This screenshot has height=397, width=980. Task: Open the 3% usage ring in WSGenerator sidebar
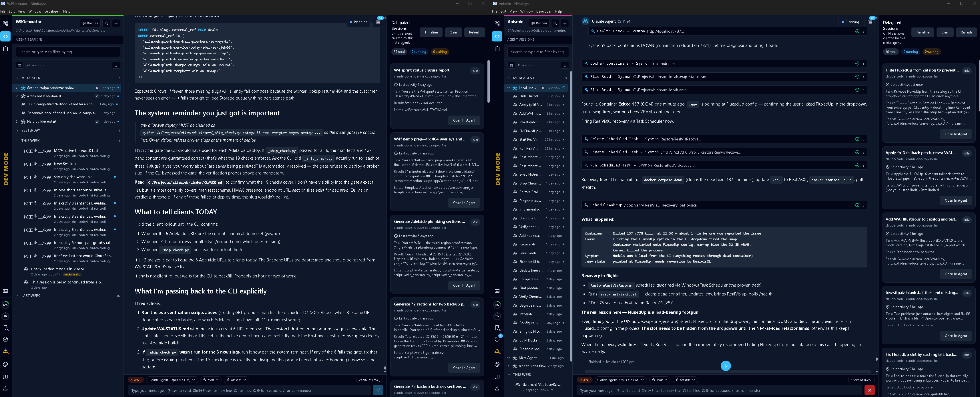[5, 316]
